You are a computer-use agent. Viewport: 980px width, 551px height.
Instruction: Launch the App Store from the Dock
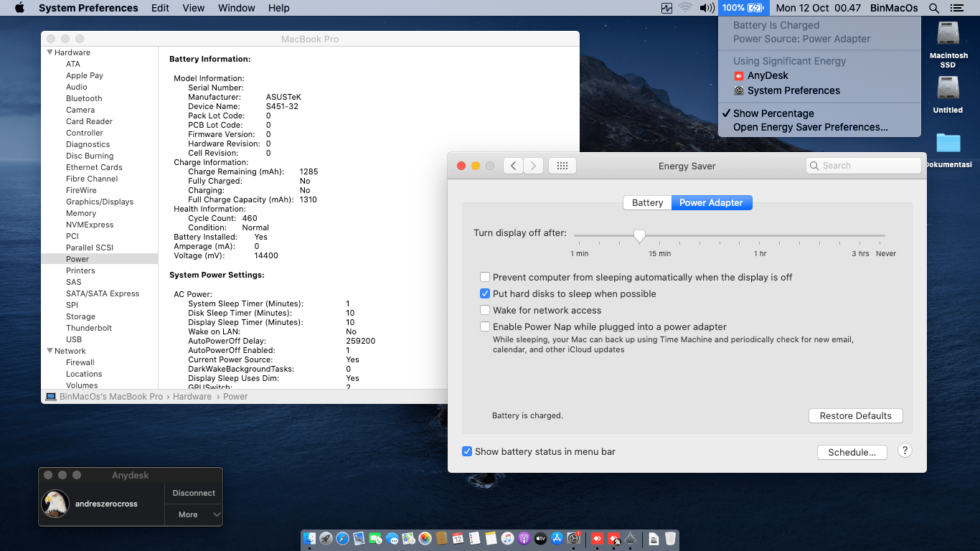pos(557,538)
